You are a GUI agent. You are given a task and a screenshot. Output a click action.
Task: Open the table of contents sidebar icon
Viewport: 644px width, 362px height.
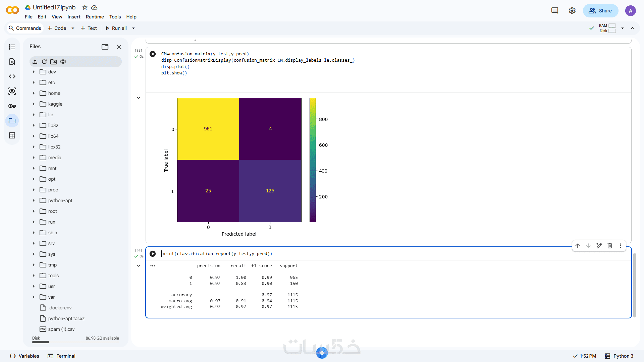click(x=12, y=47)
